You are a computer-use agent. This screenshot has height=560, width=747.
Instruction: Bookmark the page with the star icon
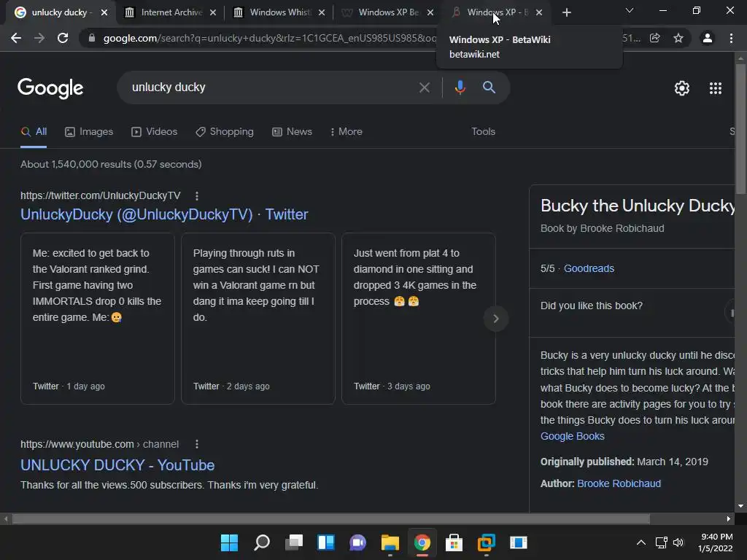click(678, 38)
